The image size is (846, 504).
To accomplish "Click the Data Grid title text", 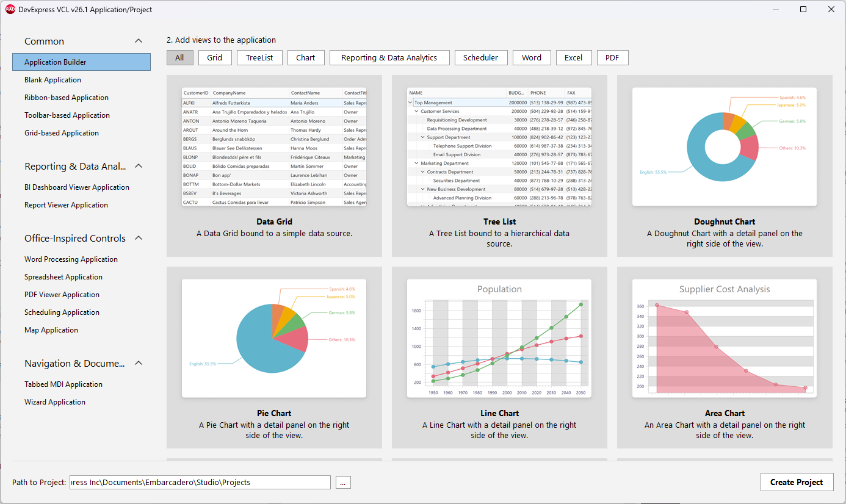I will pyautogui.click(x=275, y=222).
